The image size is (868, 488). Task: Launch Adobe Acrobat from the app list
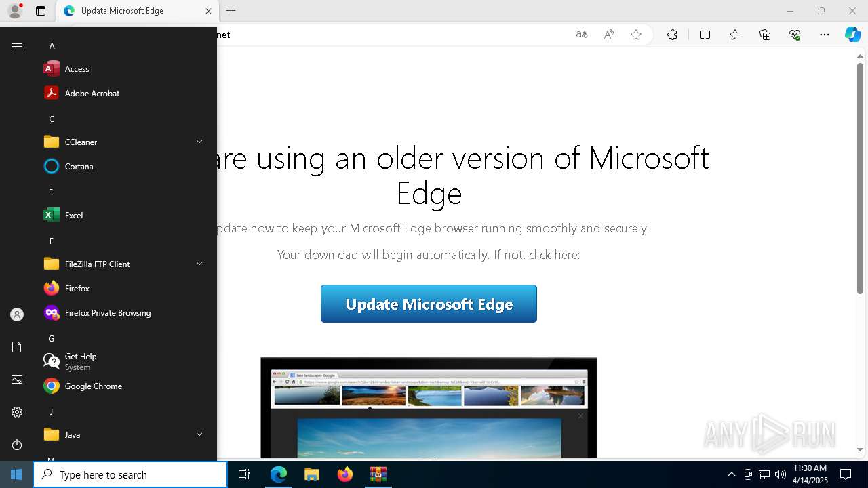coord(126,93)
